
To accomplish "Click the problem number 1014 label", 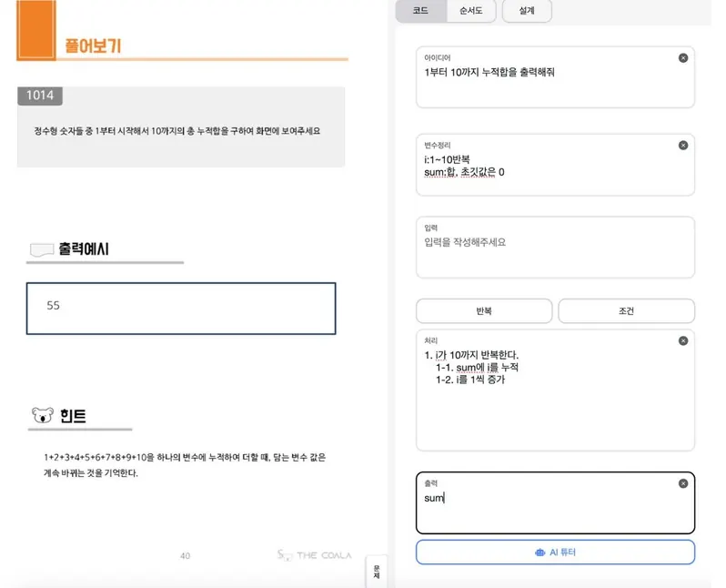I will coord(40,96).
